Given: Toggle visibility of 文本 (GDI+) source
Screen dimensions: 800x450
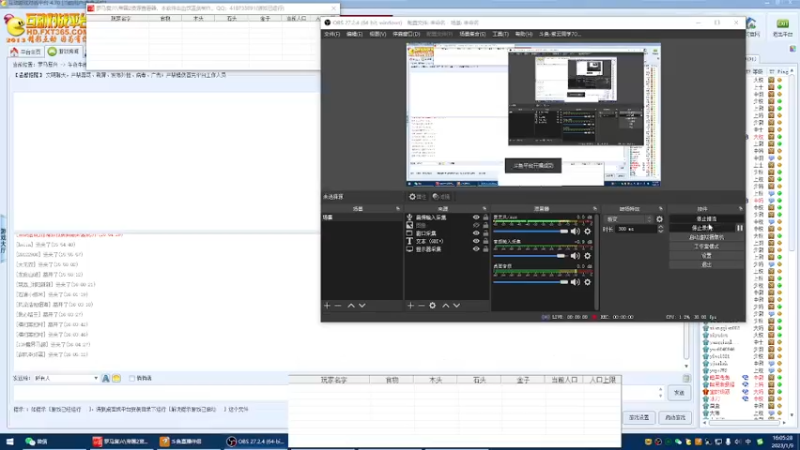Looking at the screenshot, I should point(476,241).
